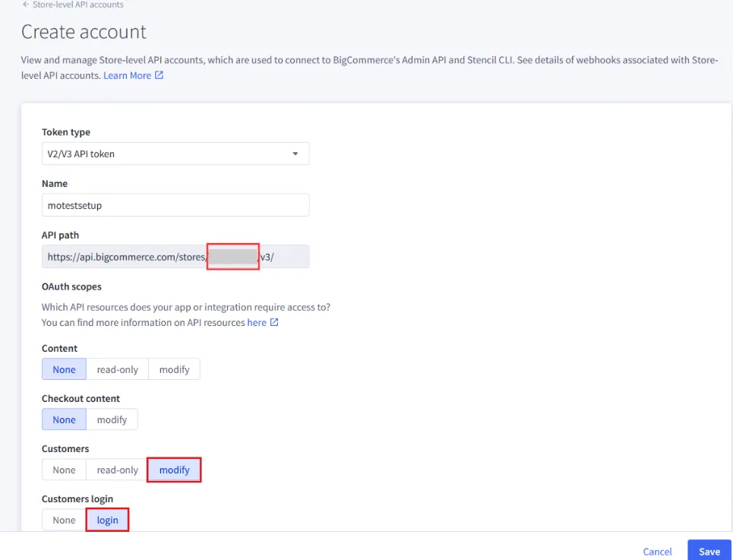Open the Token type dropdown

[x=175, y=153]
